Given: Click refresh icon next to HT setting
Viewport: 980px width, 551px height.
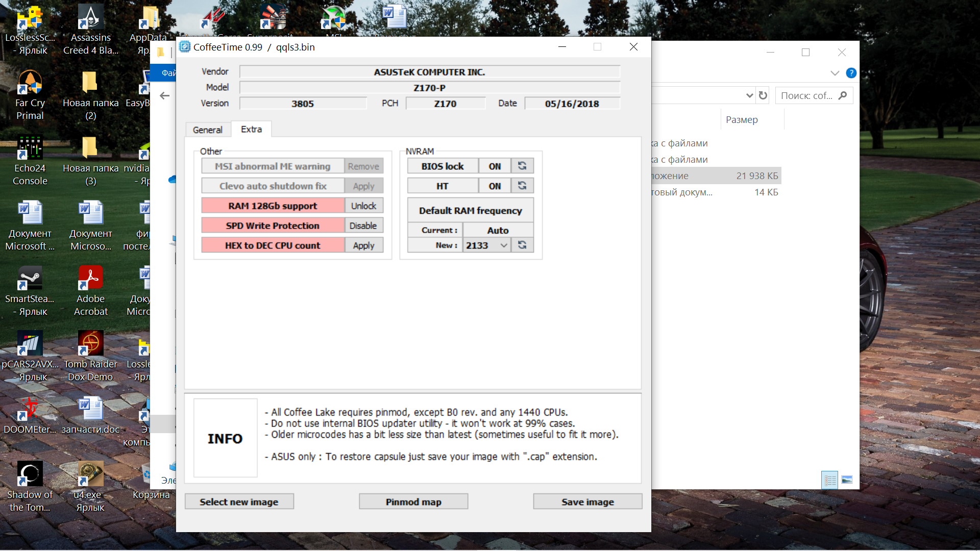Looking at the screenshot, I should (522, 186).
